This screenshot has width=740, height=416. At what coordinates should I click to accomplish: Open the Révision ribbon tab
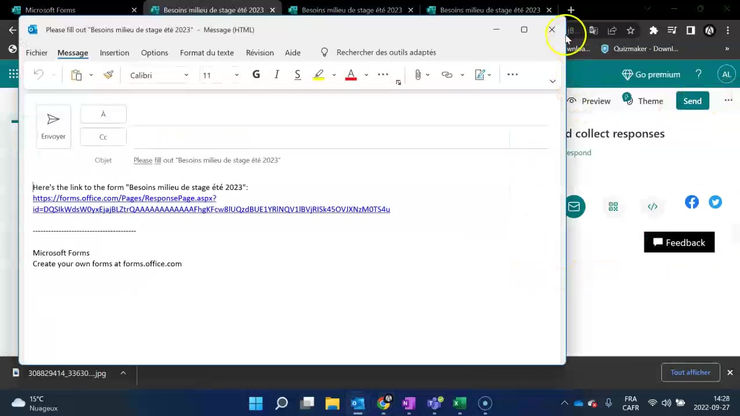click(260, 52)
